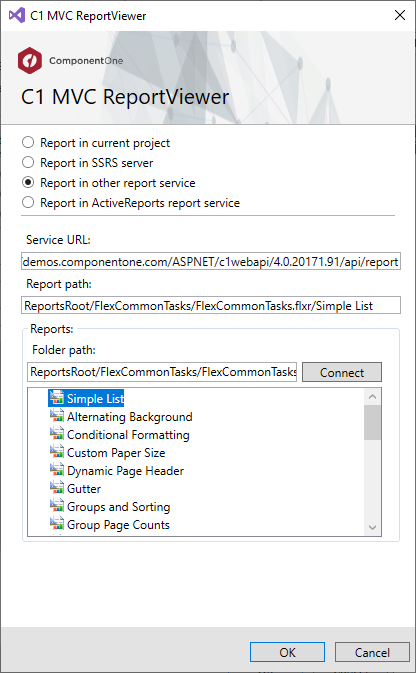This screenshot has height=673, width=416.
Task: Click the Dynamic Page Header report icon
Action: point(57,470)
